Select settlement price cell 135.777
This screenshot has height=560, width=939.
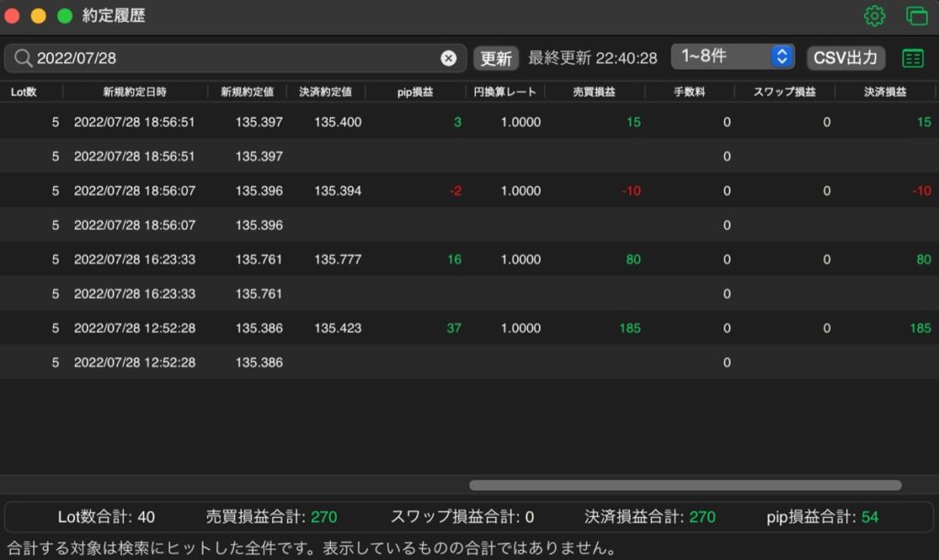point(337,259)
